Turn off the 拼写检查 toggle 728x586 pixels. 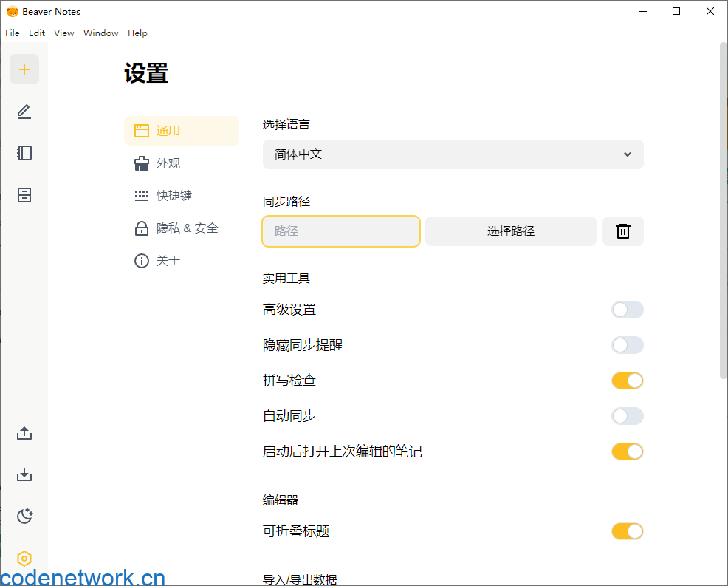point(628,381)
